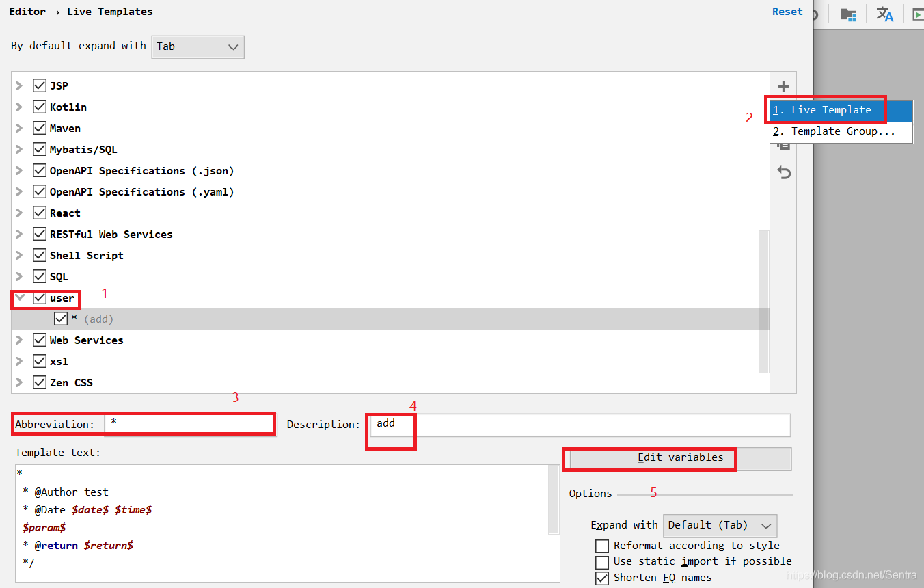This screenshot has width=924, height=588.
Task: Click the translate icon in top toolbar
Action: pyautogui.click(x=885, y=14)
